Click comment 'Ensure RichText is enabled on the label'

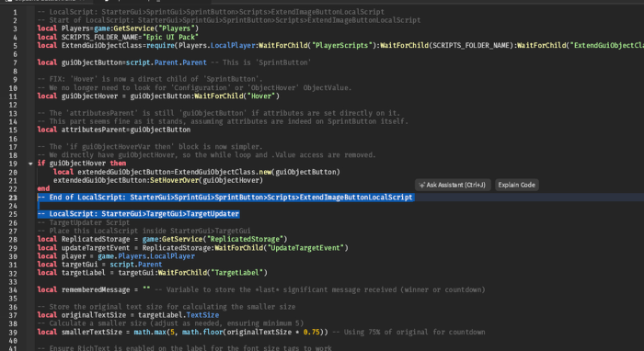coord(184,348)
